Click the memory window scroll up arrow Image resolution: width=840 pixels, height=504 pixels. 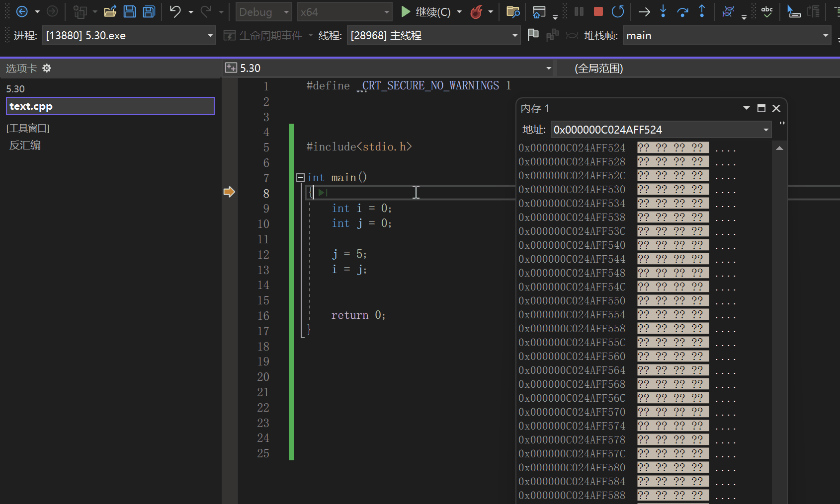pyautogui.click(x=779, y=148)
